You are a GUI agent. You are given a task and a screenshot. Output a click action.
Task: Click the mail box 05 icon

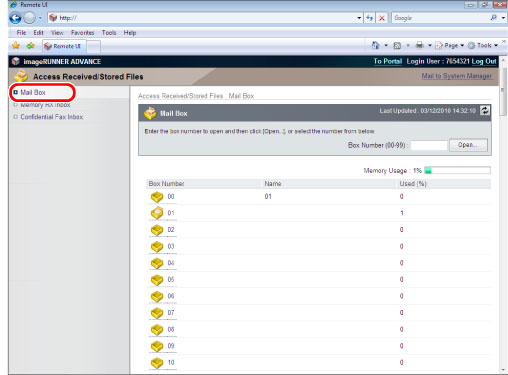157,279
